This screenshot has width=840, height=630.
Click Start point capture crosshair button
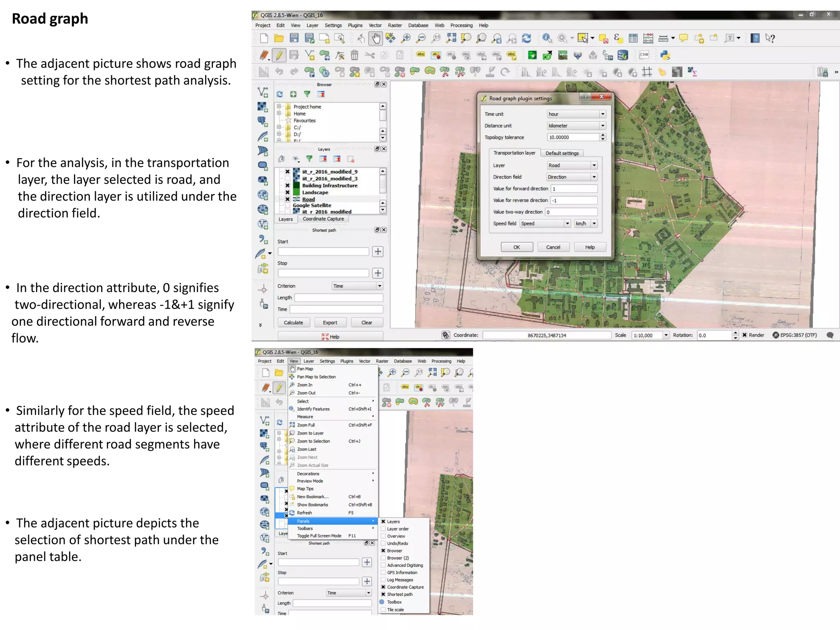coord(378,251)
